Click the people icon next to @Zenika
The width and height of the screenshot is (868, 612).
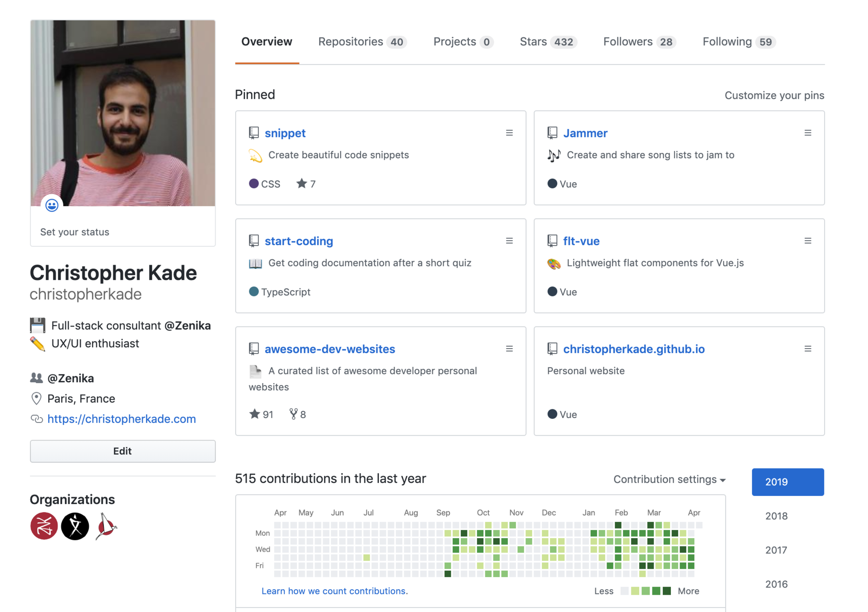coord(36,378)
